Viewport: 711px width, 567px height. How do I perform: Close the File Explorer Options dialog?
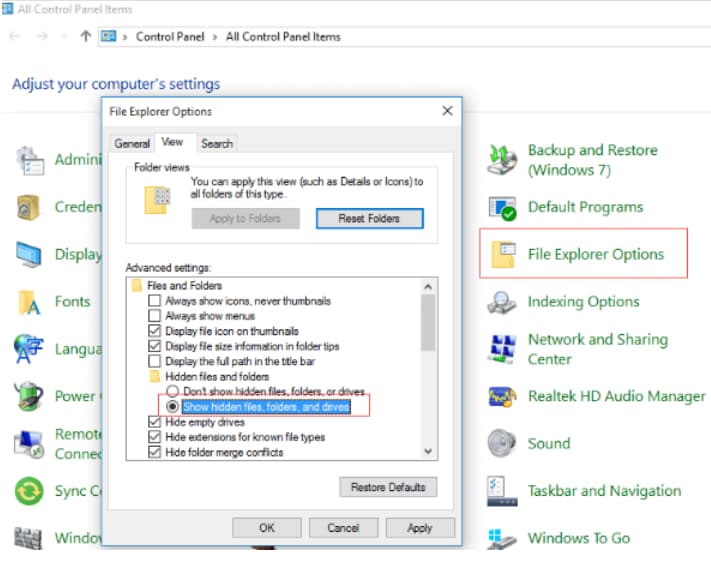447,111
